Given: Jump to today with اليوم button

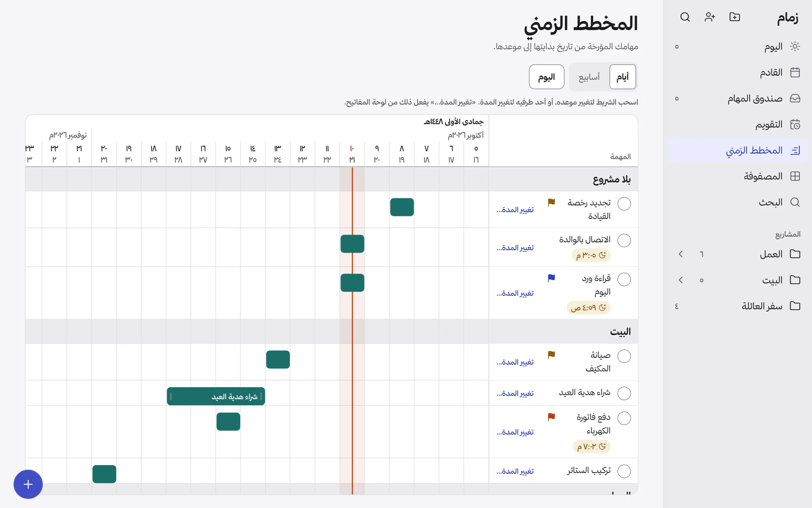Looking at the screenshot, I should tap(547, 77).
